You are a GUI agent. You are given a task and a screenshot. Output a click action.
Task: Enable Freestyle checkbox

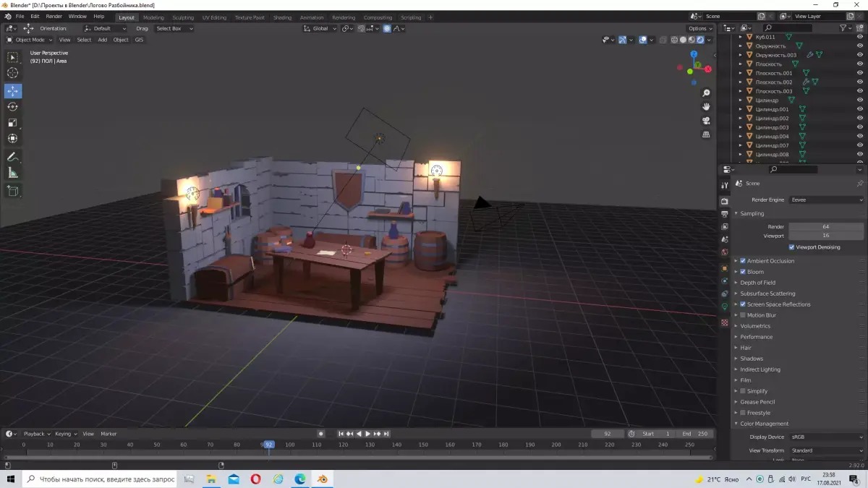743,413
